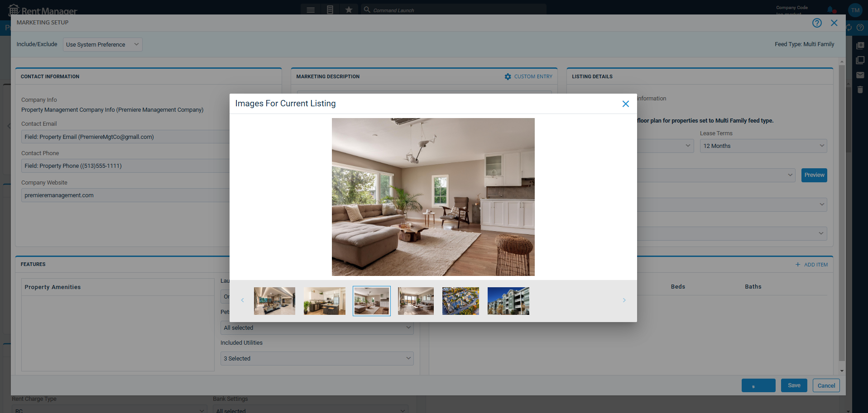The height and width of the screenshot is (413, 868).
Task: Open the email envelope icon in right sidebar
Action: [x=860, y=75]
